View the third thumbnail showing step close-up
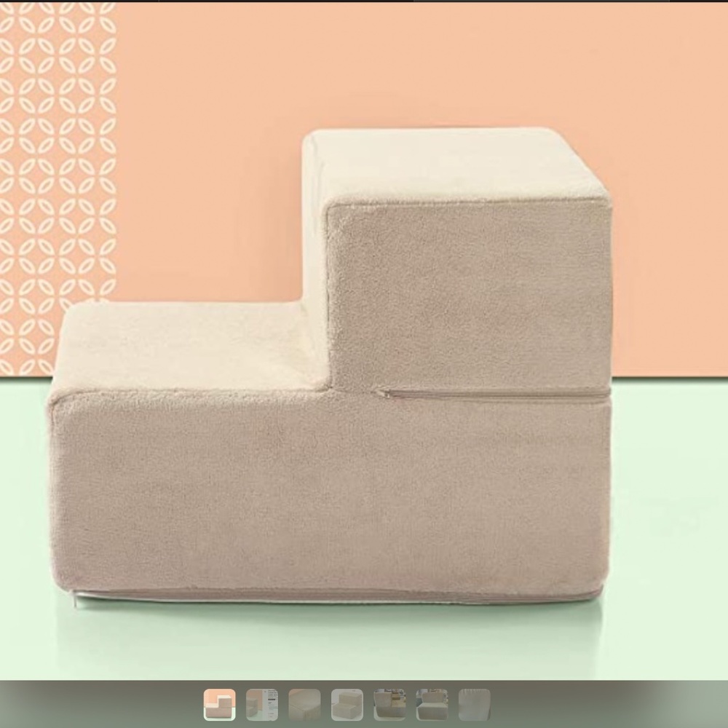 [x=304, y=705]
